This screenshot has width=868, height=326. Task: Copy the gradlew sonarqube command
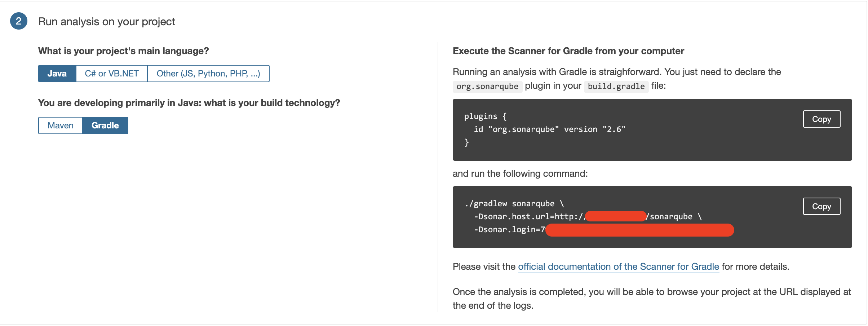point(821,206)
